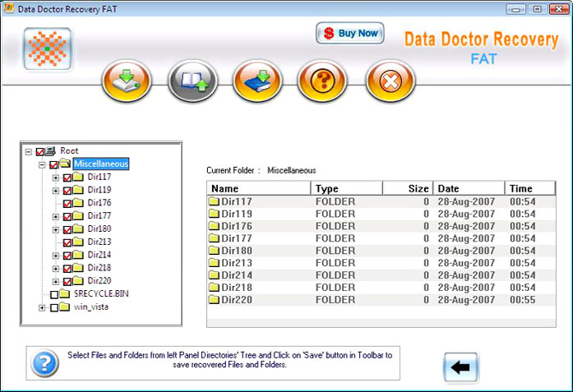The width and height of the screenshot is (573, 392).
Task: Click the win_vista folder icon in tree
Action: [65, 307]
